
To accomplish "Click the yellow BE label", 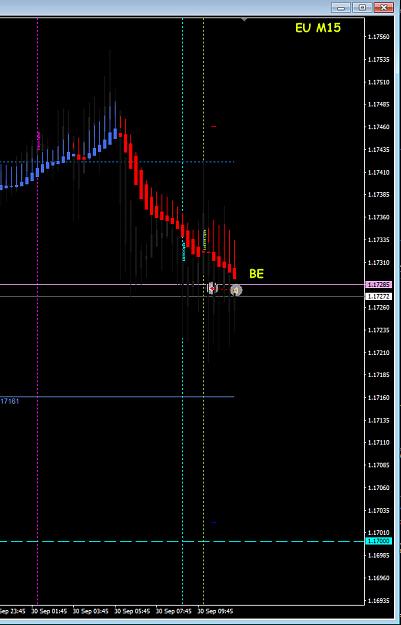I will tap(256, 274).
